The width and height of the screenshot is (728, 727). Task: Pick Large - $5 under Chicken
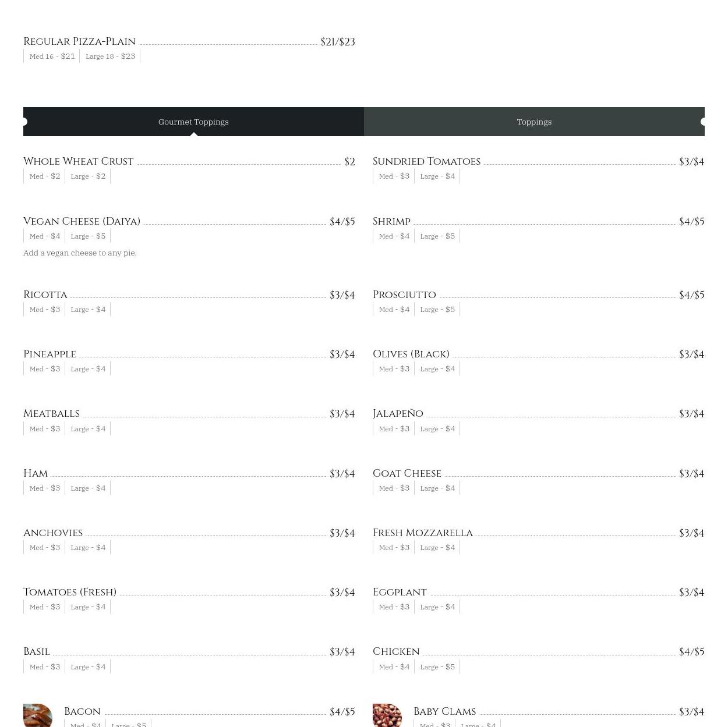(x=437, y=666)
